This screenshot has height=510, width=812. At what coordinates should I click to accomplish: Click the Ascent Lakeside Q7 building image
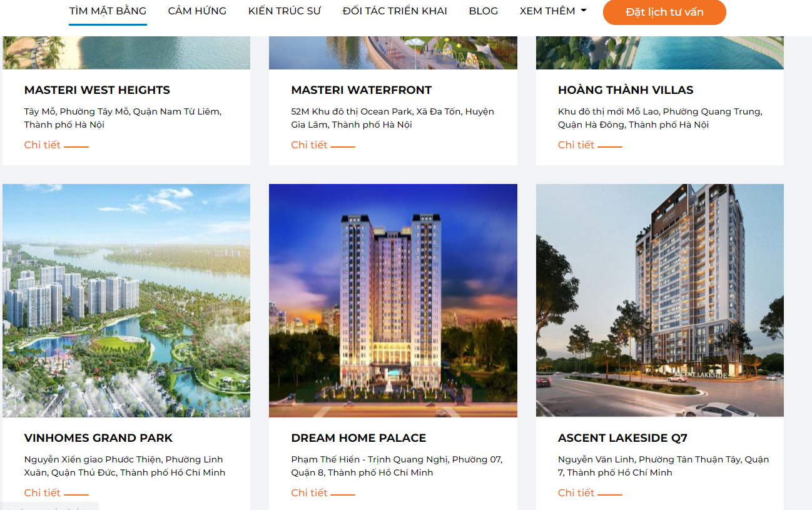(x=660, y=300)
